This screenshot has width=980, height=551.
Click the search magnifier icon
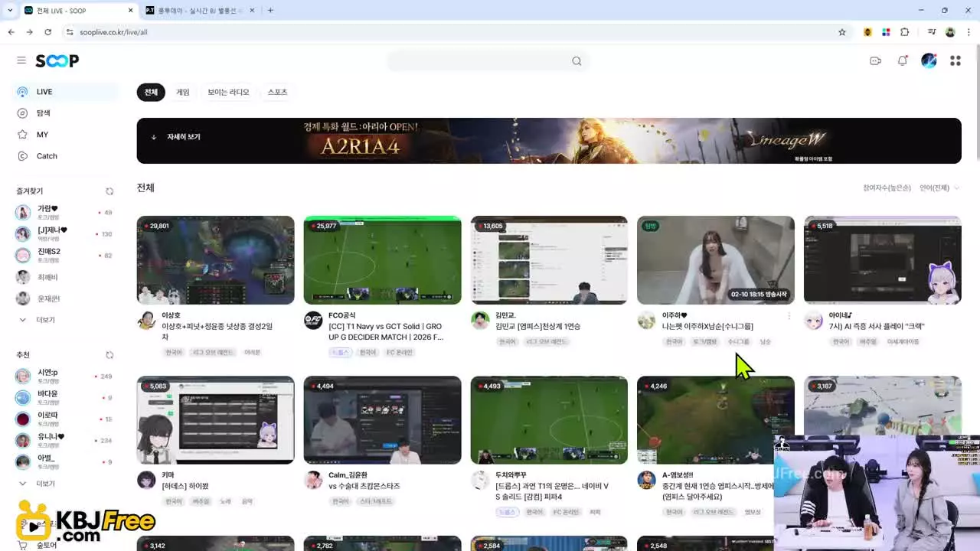[x=577, y=61]
